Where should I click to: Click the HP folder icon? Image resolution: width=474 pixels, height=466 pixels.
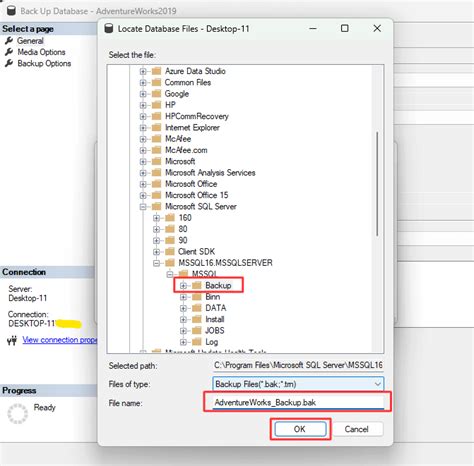click(x=156, y=105)
